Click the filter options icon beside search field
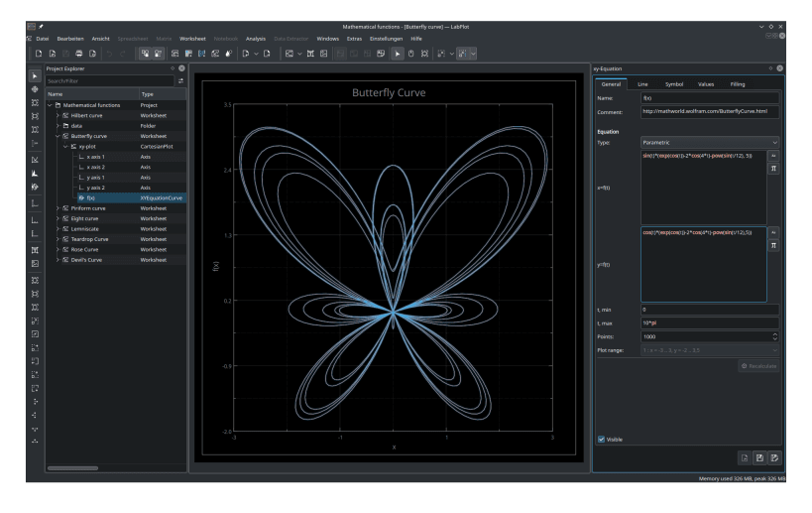Screen dimensions: 812x513 (x=180, y=80)
